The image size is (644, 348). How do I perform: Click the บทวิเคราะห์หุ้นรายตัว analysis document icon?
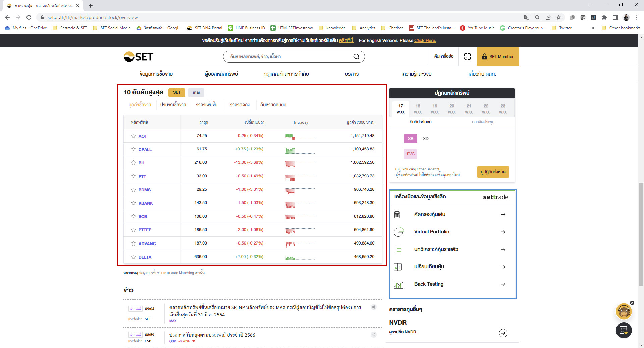pyautogui.click(x=399, y=249)
